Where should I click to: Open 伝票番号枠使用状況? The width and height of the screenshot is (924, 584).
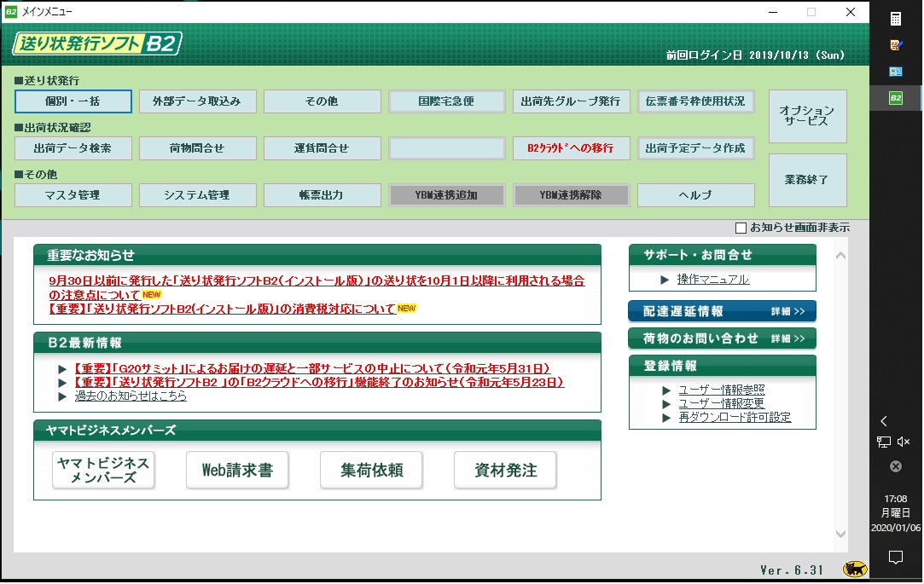point(696,101)
